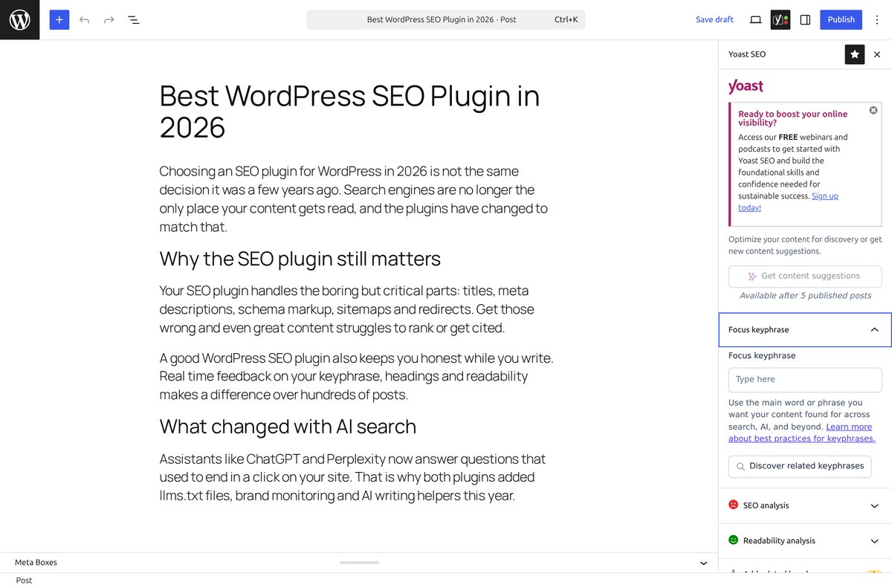892x588 pixels.
Task: Click Discover related keyphrases button
Action: [x=800, y=466]
